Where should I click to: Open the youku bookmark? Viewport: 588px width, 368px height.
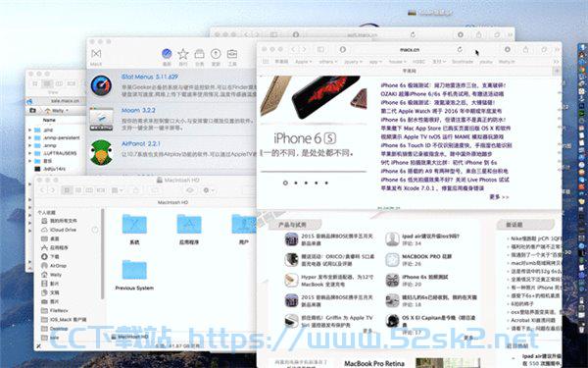pyautogui.click(x=486, y=62)
